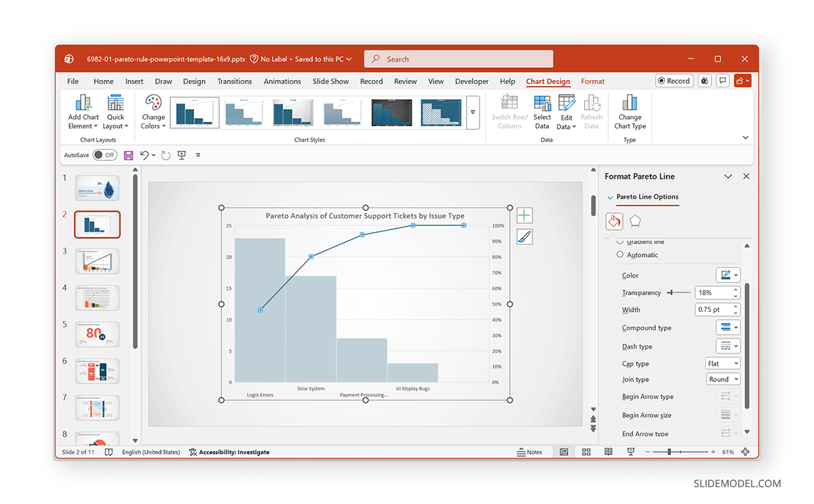Open the Insert menu tab

[x=134, y=81]
